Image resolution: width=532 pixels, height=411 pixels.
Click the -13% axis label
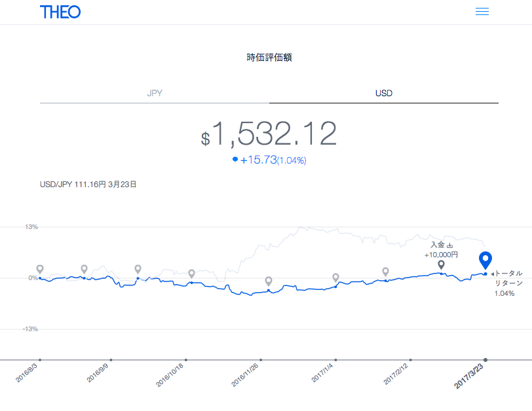(30, 329)
